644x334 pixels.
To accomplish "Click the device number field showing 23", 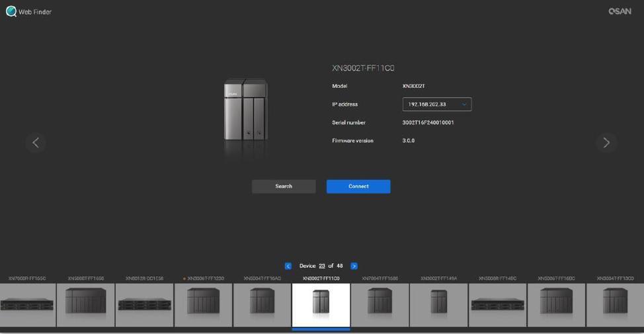I will 322,266.
